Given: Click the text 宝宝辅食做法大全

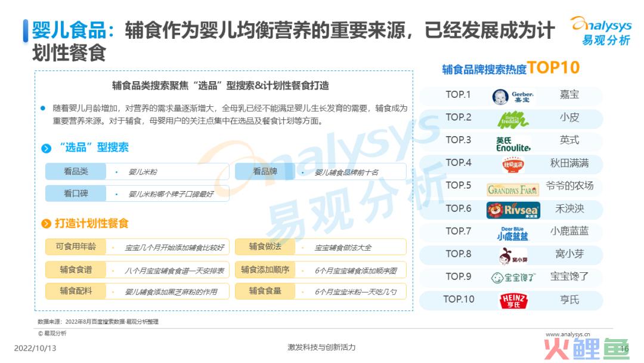Looking at the screenshot, I should coord(343,248).
